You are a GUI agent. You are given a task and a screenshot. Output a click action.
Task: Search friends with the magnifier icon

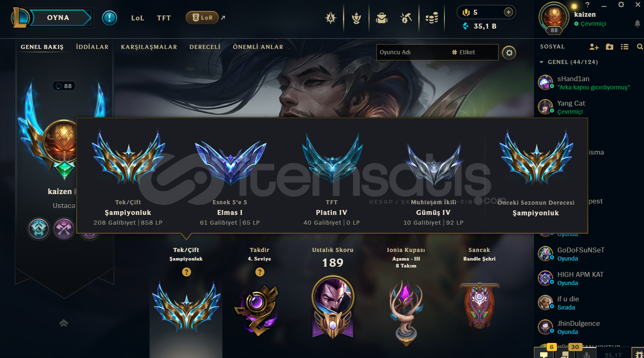(640, 47)
